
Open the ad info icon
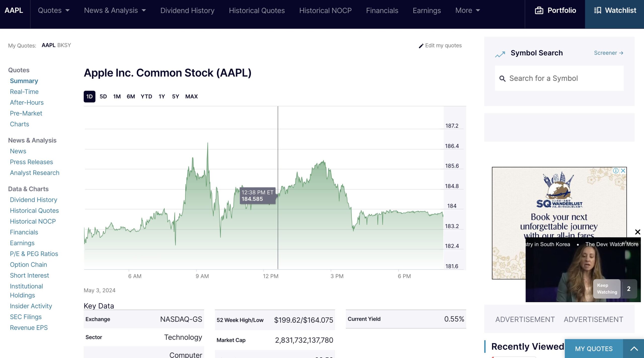tap(616, 170)
